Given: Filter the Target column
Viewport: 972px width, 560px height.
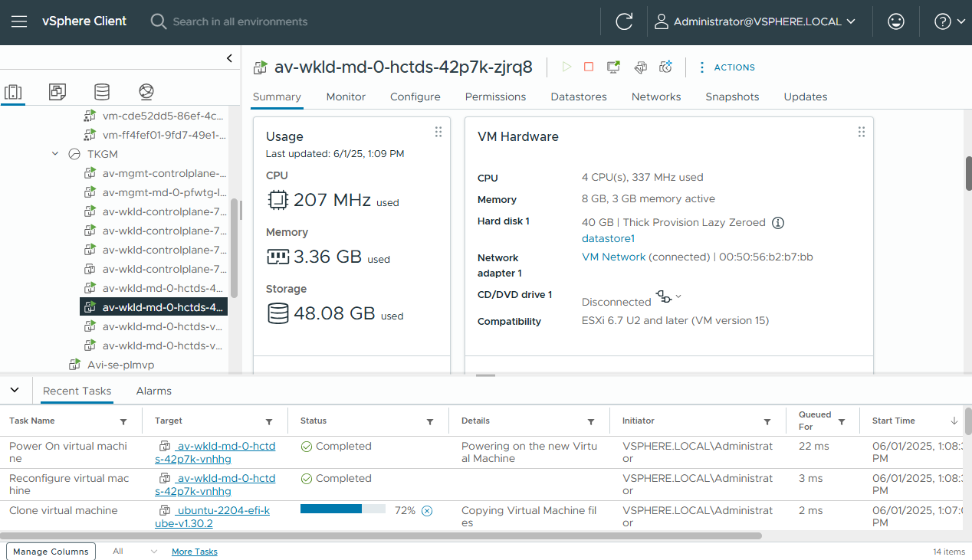Looking at the screenshot, I should point(269,422).
